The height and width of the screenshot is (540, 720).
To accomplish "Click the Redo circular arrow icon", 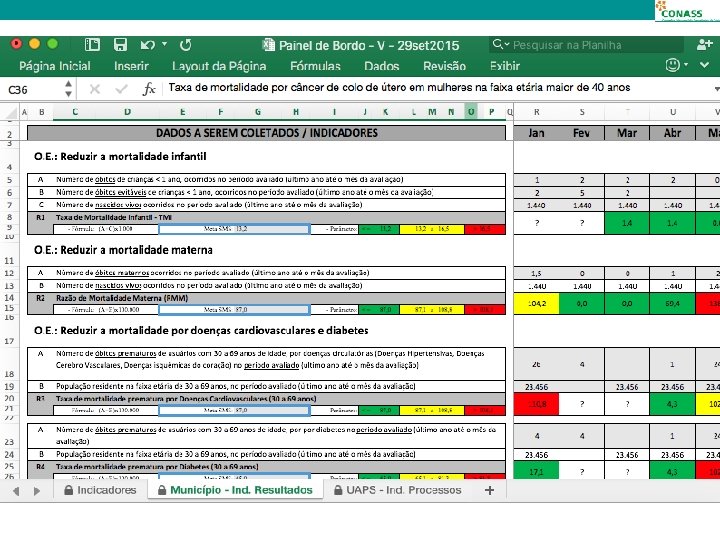I will point(186,45).
